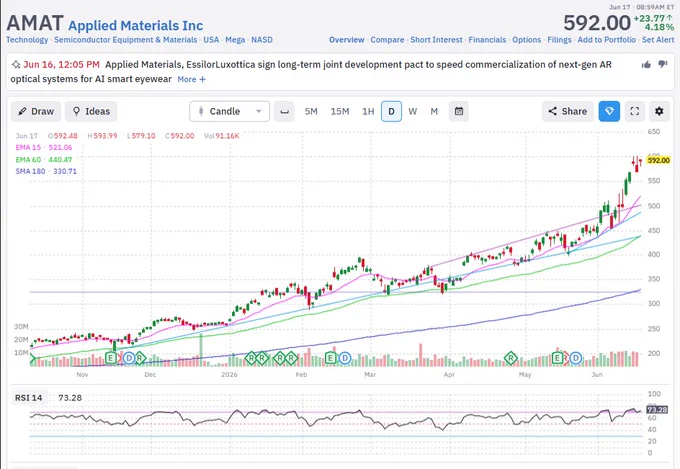Click the late November R marker
Image resolution: width=680 pixels, height=469 pixels.
pyautogui.click(x=140, y=358)
